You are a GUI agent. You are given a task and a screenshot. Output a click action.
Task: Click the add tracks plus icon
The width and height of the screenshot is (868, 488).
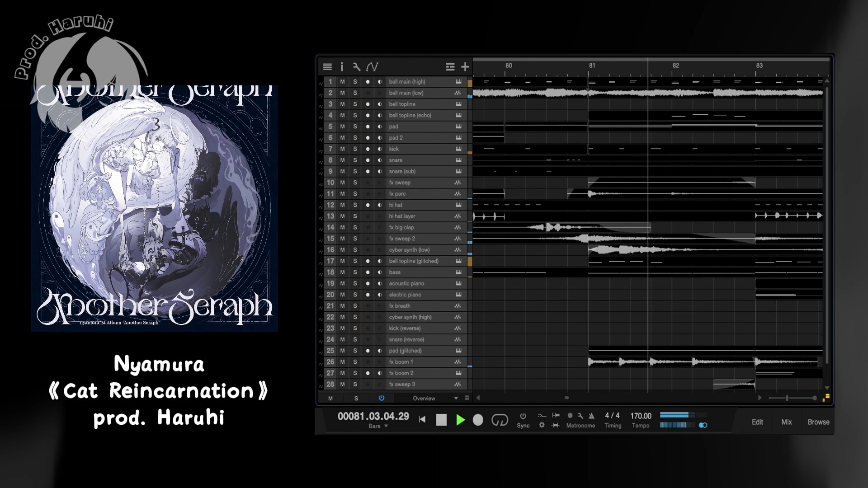pos(465,67)
